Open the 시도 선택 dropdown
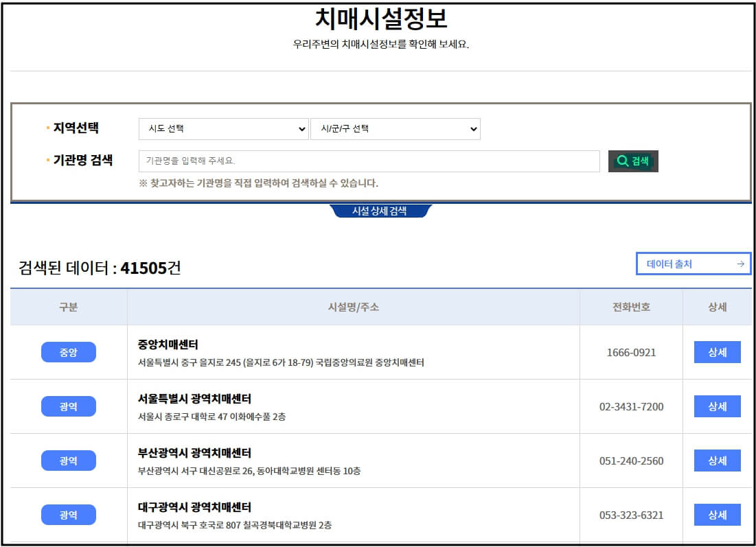 pyautogui.click(x=223, y=128)
